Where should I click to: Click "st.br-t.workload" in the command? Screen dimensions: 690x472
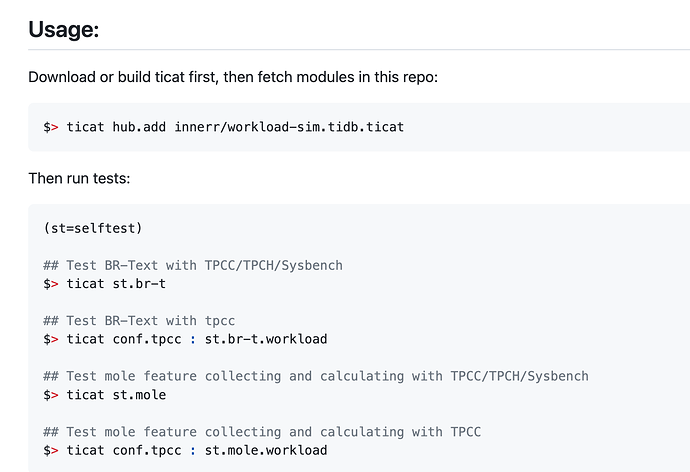click(266, 339)
